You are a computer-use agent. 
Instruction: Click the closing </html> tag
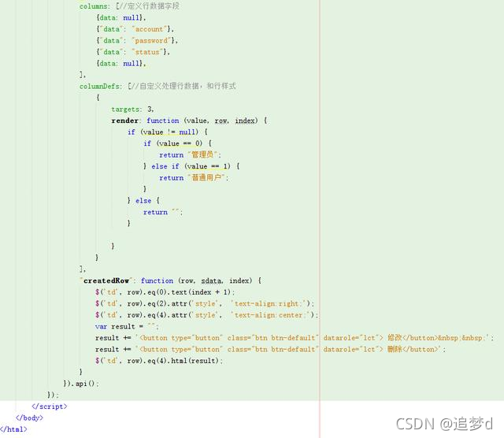click(x=13, y=429)
